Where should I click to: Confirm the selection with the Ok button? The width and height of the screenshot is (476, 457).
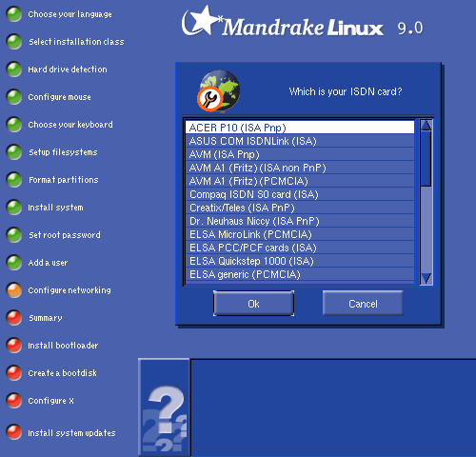coord(253,304)
